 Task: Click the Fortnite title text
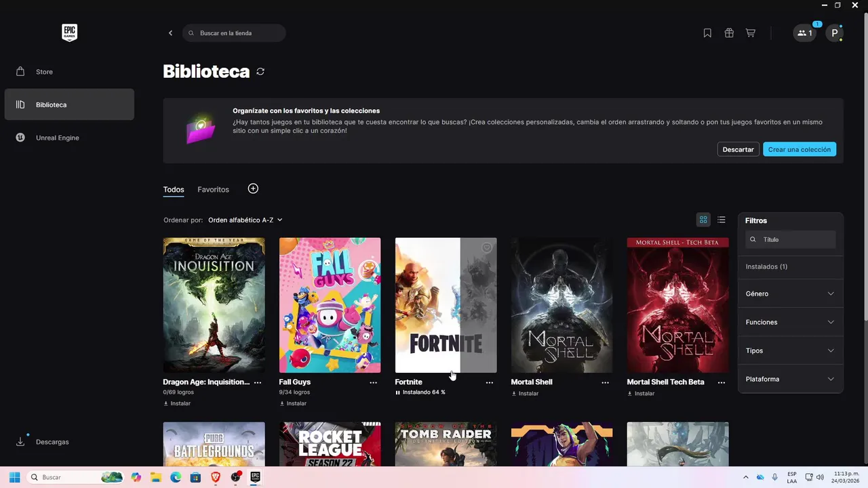tap(408, 382)
